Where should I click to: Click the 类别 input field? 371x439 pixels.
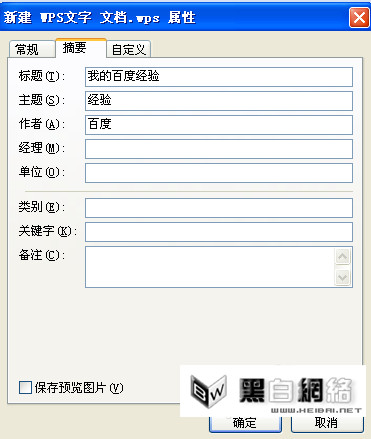(219, 208)
